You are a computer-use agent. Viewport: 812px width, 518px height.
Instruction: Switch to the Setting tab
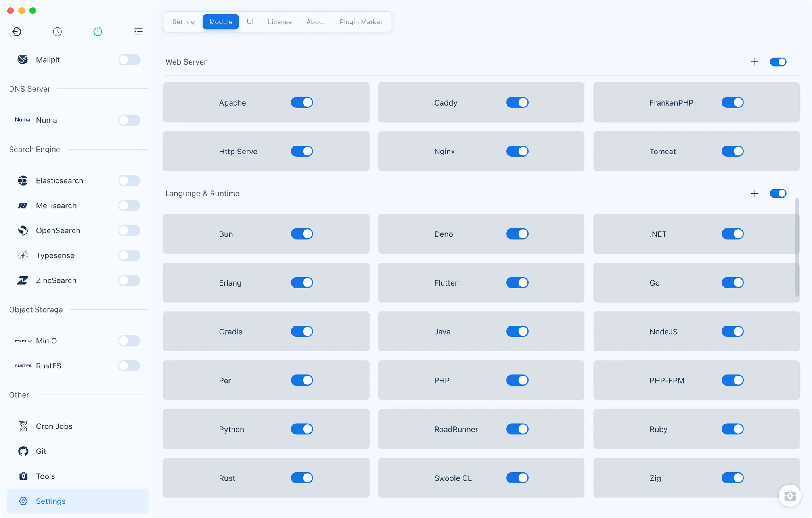tap(184, 22)
